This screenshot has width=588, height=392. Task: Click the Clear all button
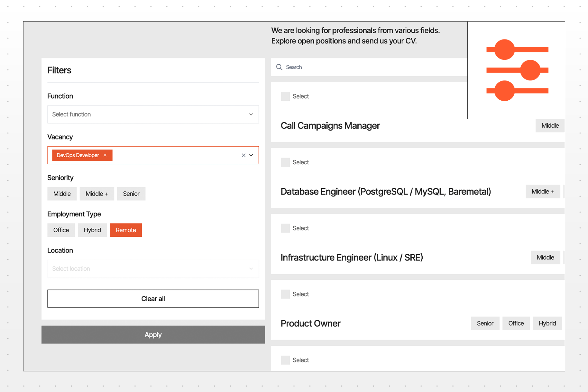[x=153, y=299]
